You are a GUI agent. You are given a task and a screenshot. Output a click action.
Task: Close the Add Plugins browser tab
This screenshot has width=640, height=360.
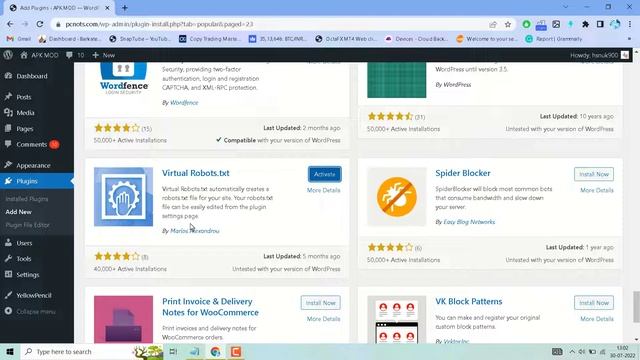point(107,8)
